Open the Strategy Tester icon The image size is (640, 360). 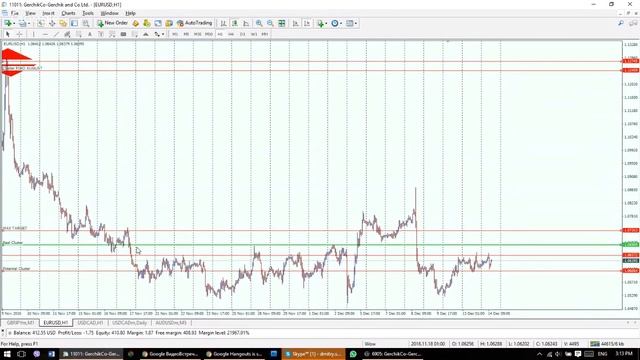85,23
